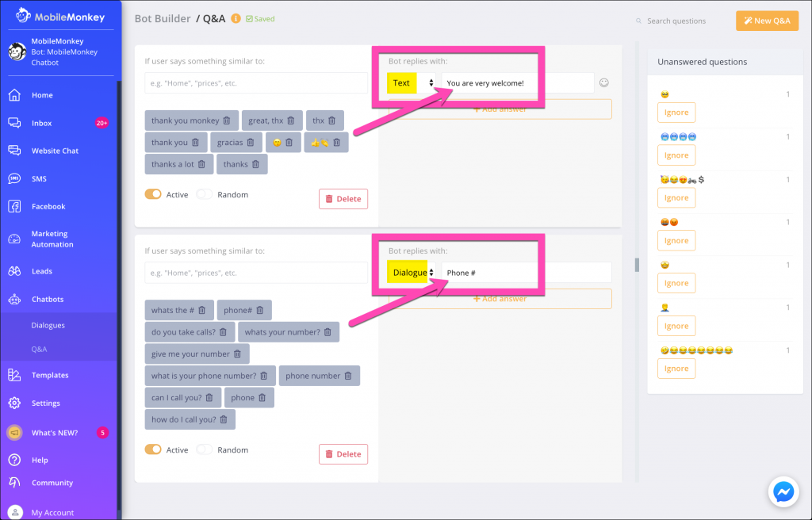Click the Q&A list scrollbar handle
The image size is (812, 520).
point(637,265)
